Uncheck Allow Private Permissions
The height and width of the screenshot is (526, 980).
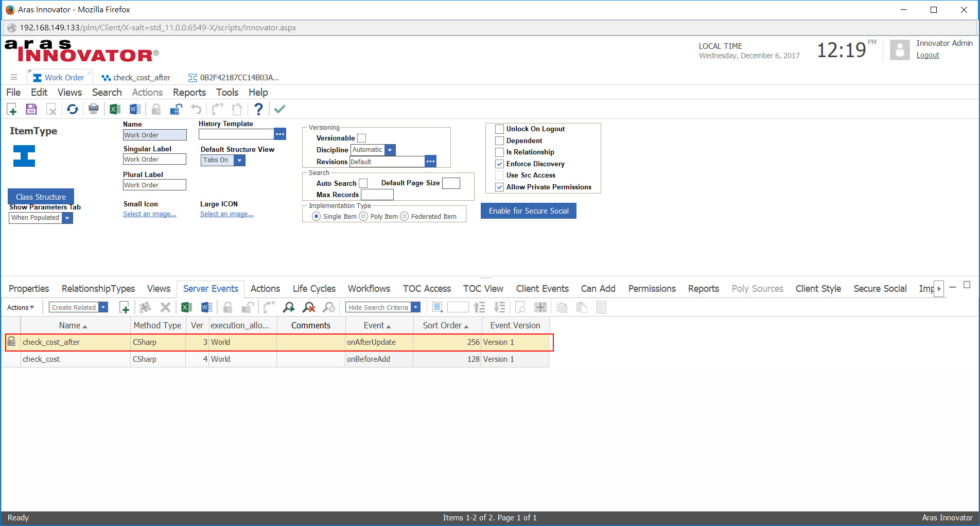(x=499, y=187)
